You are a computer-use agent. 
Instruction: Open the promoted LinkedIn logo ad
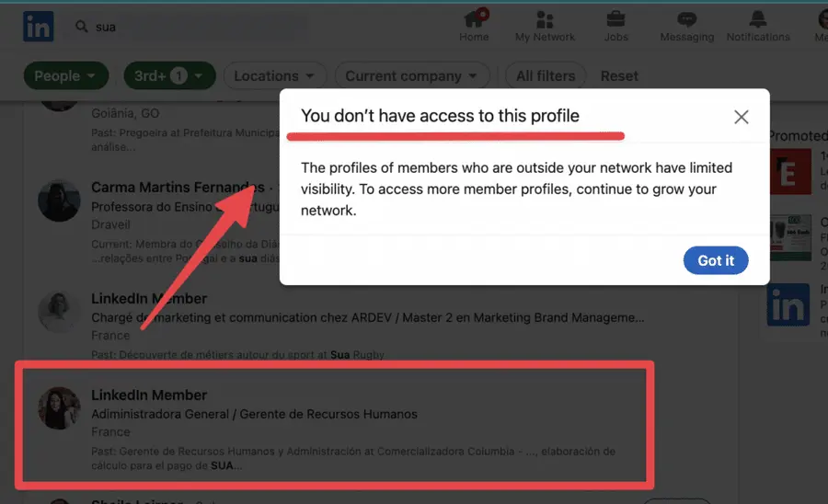click(788, 304)
